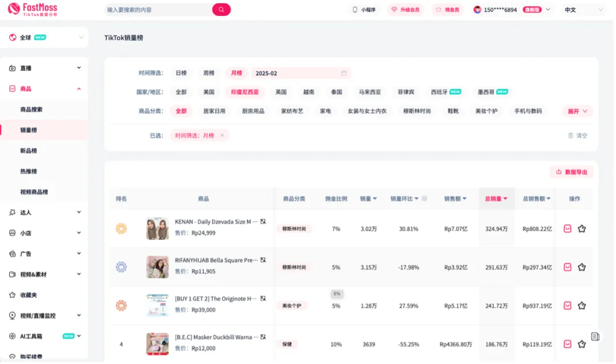Open 销量榜 in the sidebar
The width and height of the screenshot is (616, 364).
point(29,130)
